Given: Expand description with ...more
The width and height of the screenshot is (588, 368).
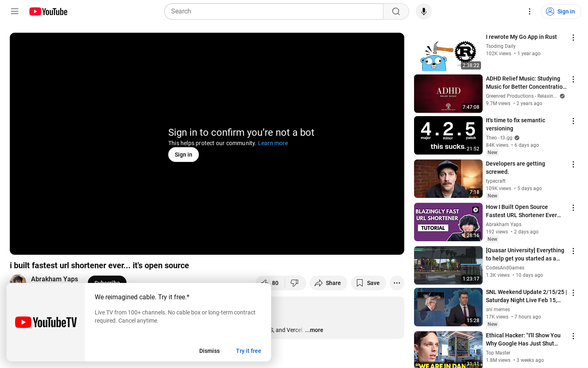Looking at the screenshot, I should [x=314, y=330].
